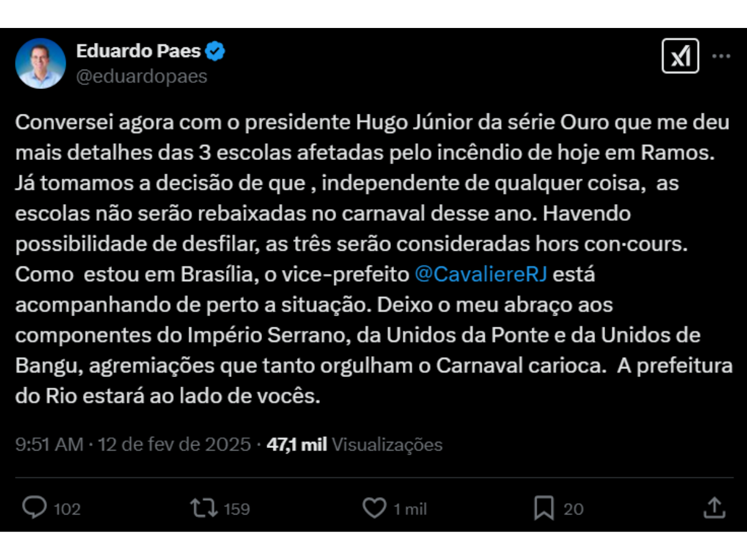
Task: Open the reply icon to comment
Action: tap(34, 508)
